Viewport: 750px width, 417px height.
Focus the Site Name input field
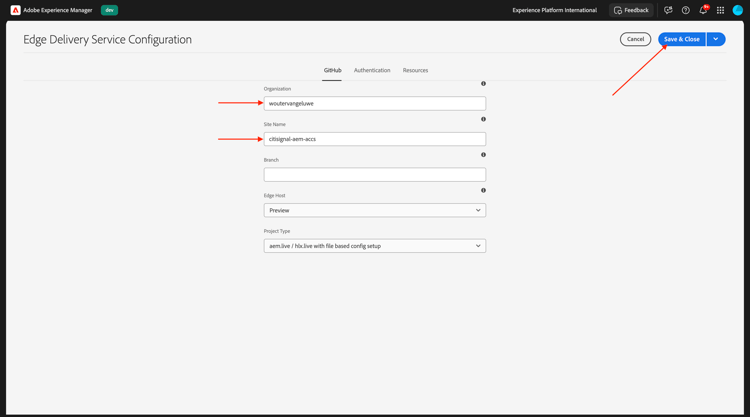coord(375,139)
